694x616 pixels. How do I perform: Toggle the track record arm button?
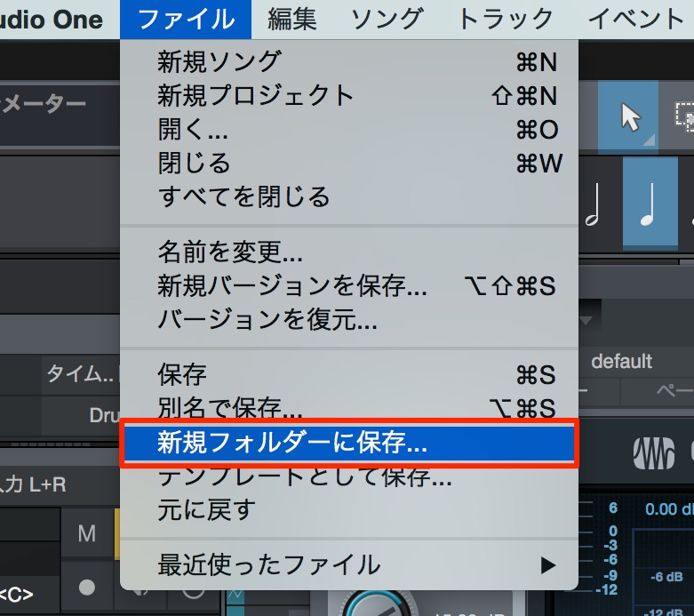[x=87, y=588]
